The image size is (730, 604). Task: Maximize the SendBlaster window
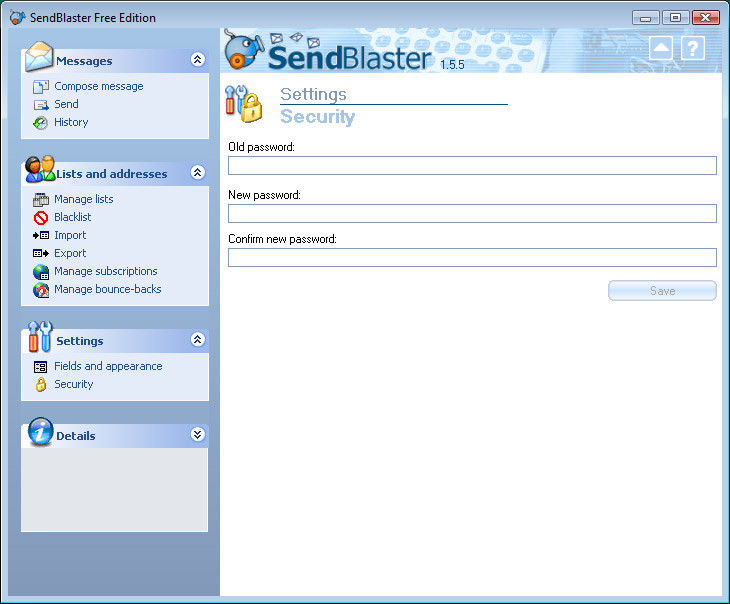675,18
